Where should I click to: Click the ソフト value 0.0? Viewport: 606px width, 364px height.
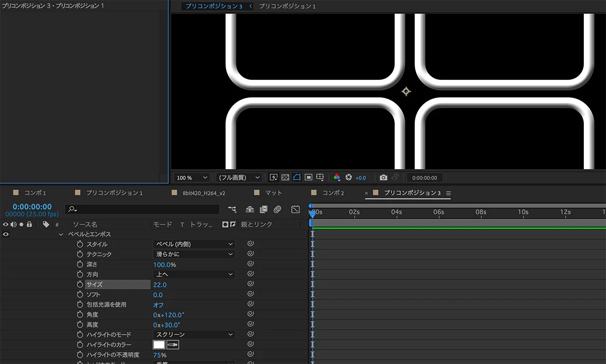point(157,295)
